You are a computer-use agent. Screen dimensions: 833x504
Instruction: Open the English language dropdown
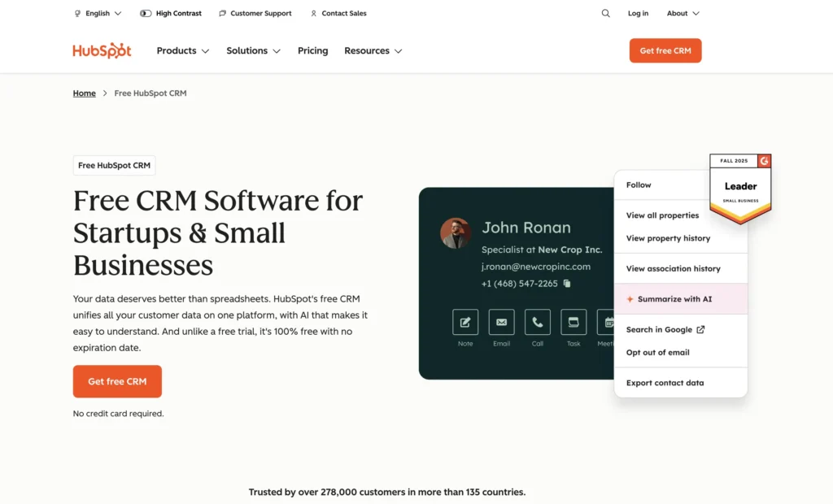coord(98,14)
